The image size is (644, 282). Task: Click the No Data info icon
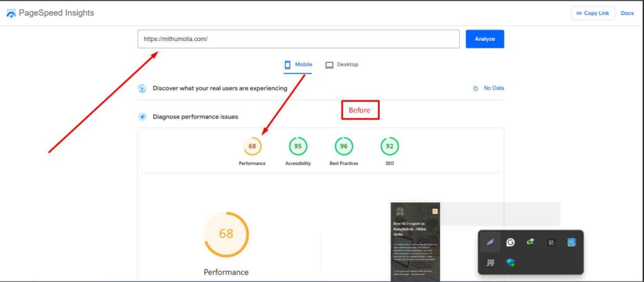pos(475,88)
